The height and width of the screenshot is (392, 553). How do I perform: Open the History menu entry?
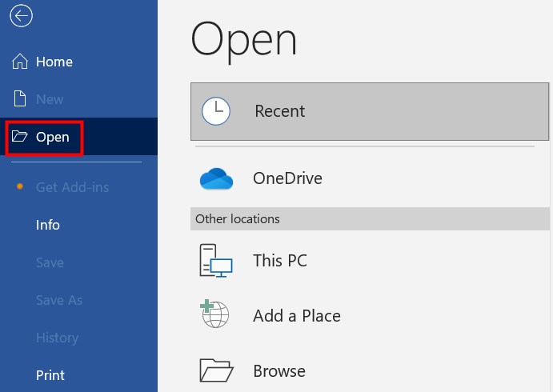coord(57,338)
